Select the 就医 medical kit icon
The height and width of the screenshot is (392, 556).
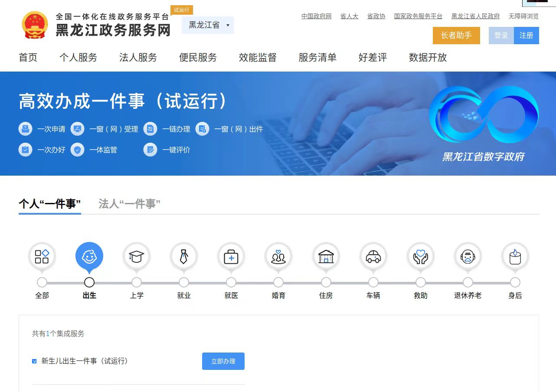click(231, 257)
